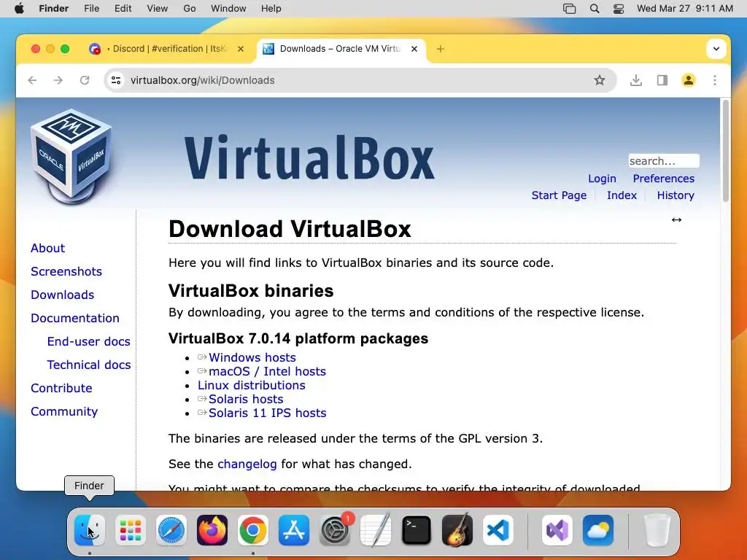This screenshot has height=560, width=747.
Task: Open Spotlight search in menu bar
Action: tap(594, 9)
